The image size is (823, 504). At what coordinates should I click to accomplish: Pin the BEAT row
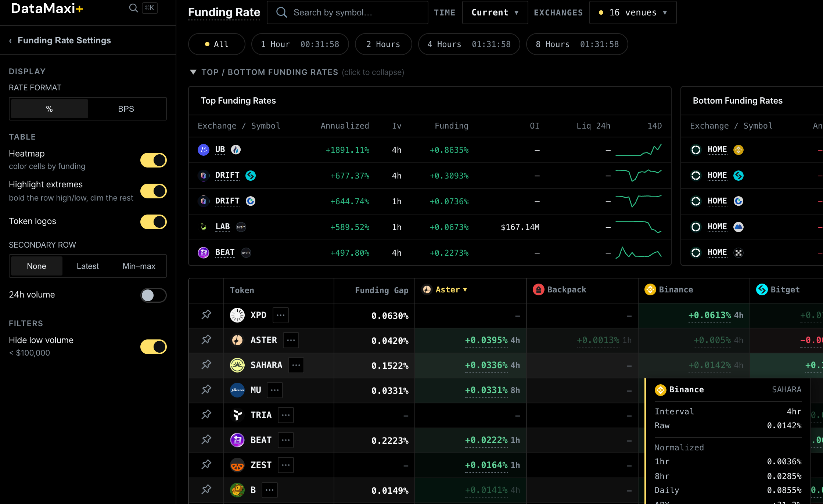point(206,440)
